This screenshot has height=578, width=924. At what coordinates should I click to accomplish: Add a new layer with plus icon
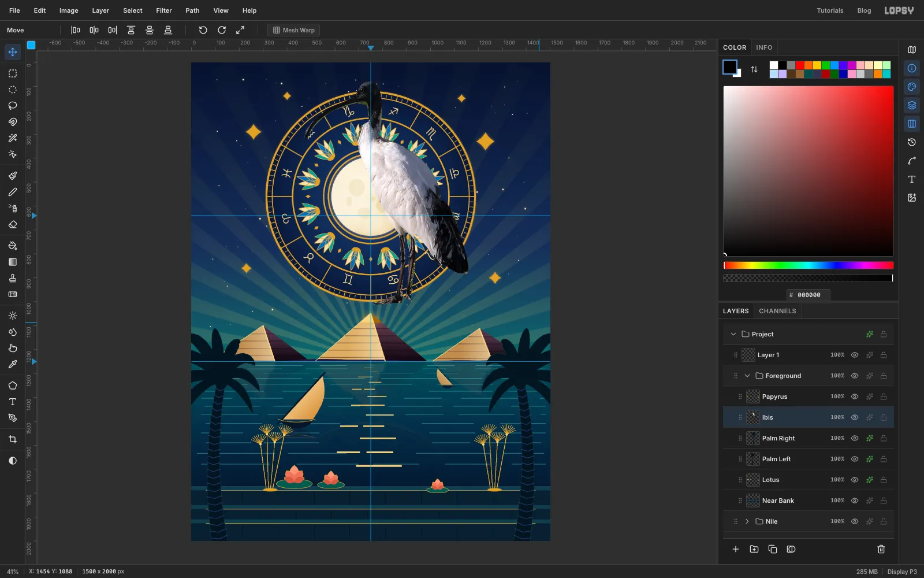point(736,549)
